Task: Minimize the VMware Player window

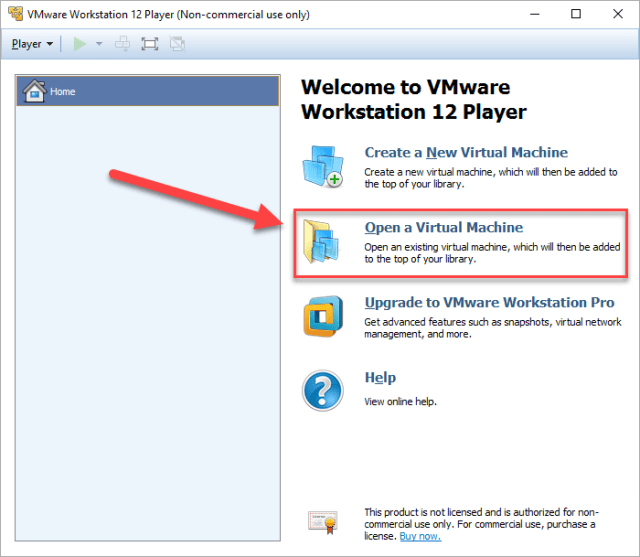Action: (x=535, y=14)
